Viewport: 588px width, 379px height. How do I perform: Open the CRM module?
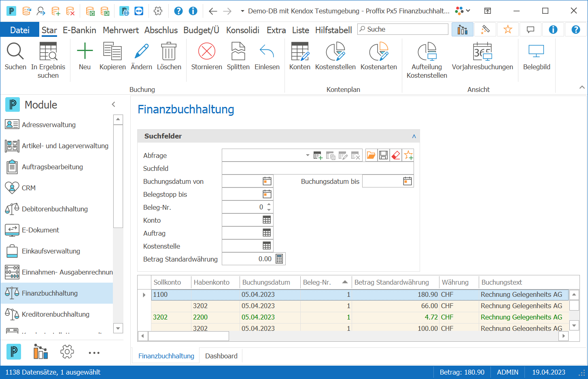[x=57, y=188]
